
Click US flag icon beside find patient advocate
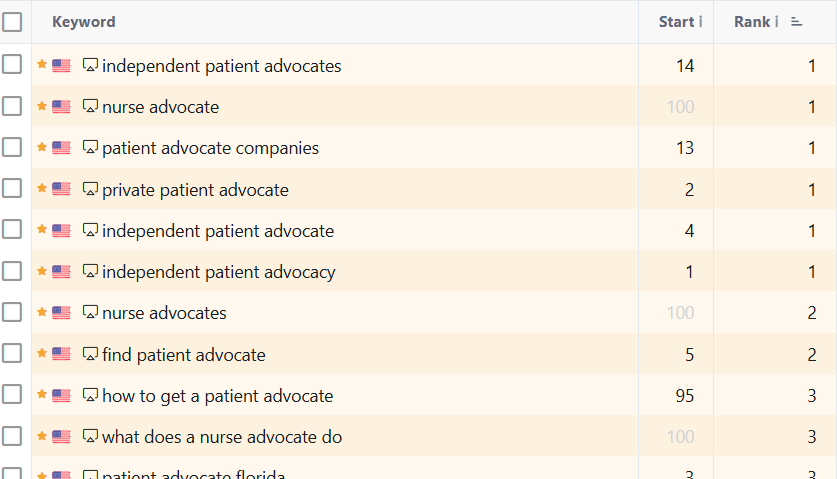[x=62, y=354]
